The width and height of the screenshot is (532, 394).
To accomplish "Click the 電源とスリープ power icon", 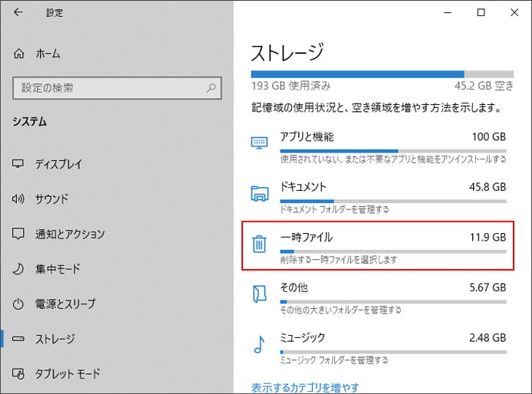I will pos(18,304).
